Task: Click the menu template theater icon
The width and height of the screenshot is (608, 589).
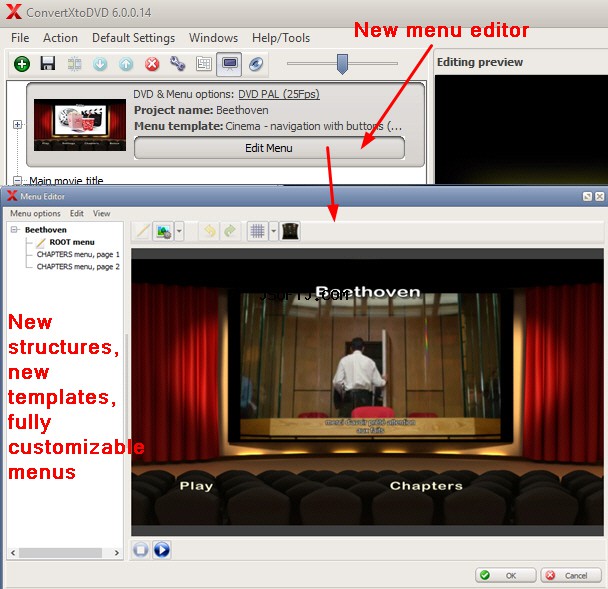Action: [290, 231]
